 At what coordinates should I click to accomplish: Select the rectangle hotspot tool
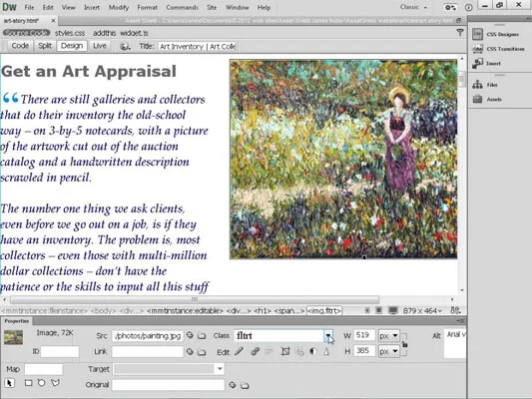(29, 383)
